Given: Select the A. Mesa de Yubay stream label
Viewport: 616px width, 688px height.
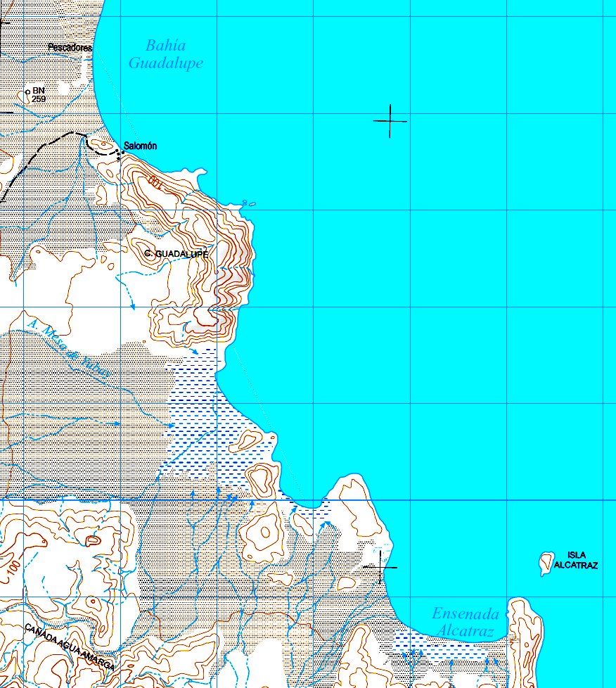Looking at the screenshot, I should pos(68,348).
